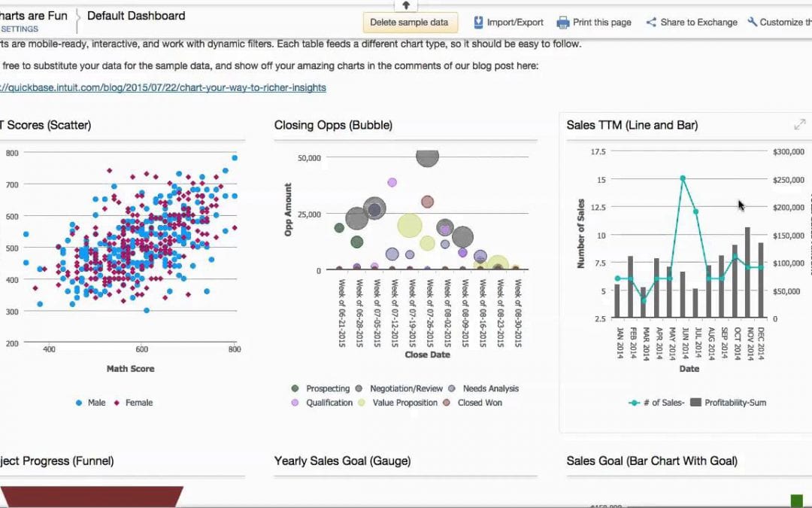This screenshot has height=508, width=812.
Task: Toggle the Prospecting legend entry
Action: click(x=321, y=389)
